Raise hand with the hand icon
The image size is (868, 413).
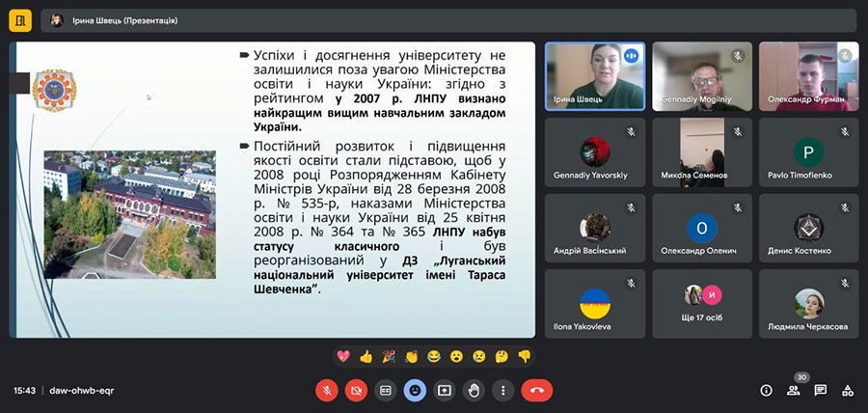474,390
